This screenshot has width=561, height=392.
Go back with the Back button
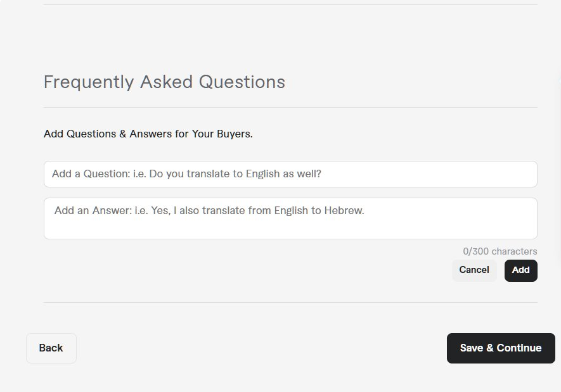[51, 348]
